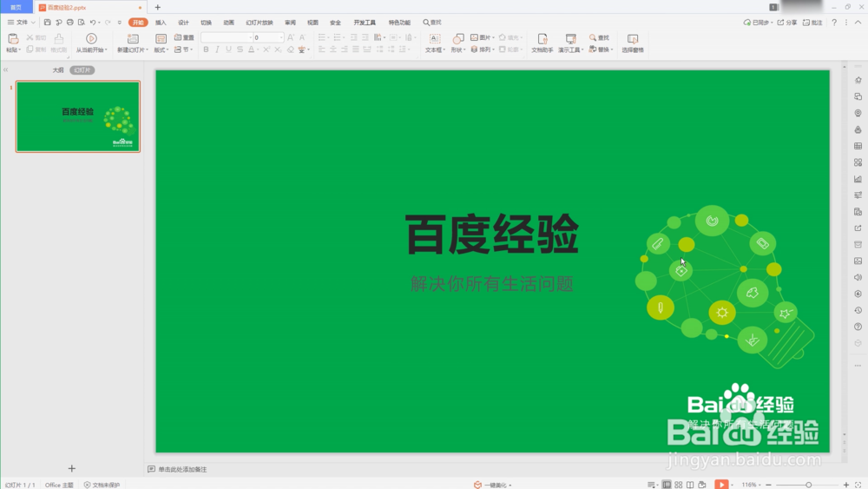Add new slide with plus icon below thumbnails
Screen dimensions: 868x489
71,468
